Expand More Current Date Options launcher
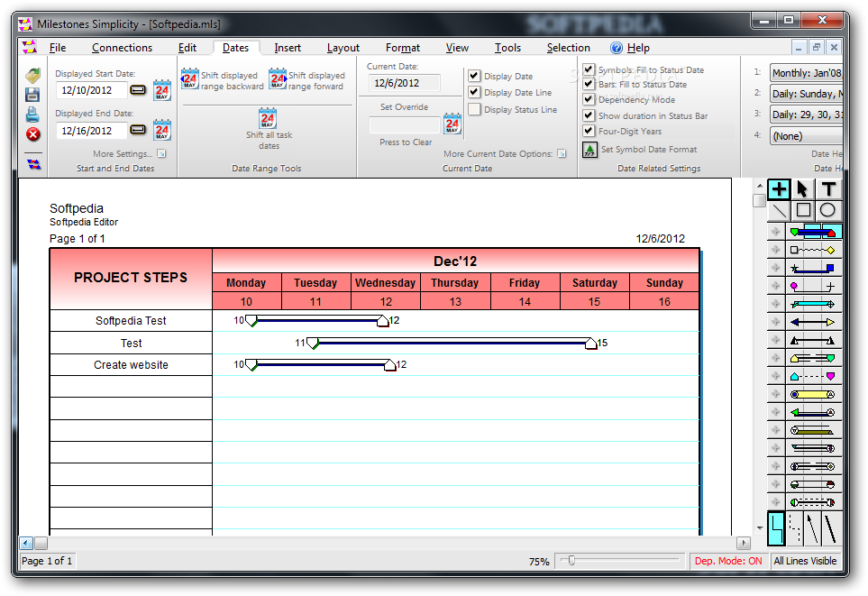 pyautogui.click(x=562, y=153)
